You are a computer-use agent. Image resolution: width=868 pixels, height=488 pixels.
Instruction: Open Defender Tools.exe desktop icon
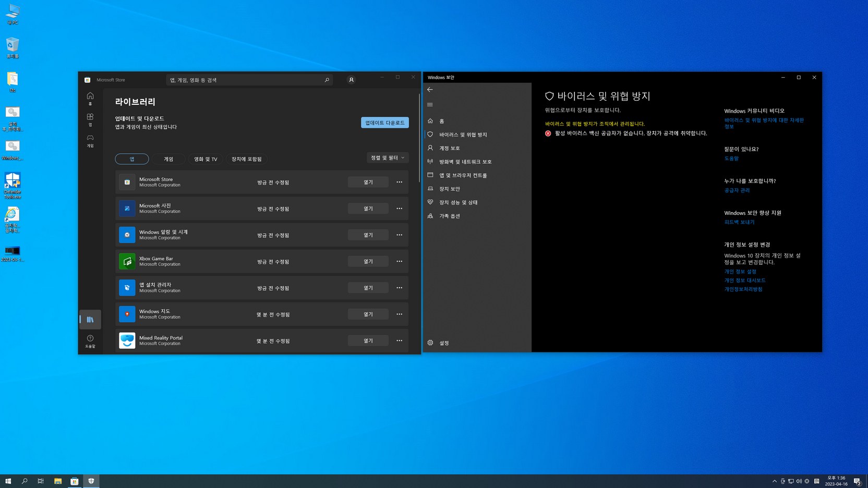pyautogui.click(x=13, y=186)
